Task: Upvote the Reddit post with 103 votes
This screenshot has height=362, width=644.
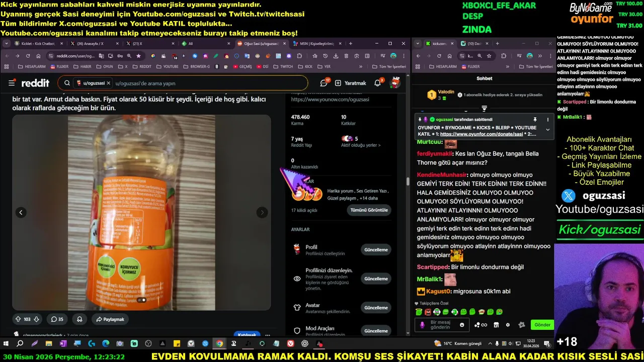Action: tap(18, 319)
